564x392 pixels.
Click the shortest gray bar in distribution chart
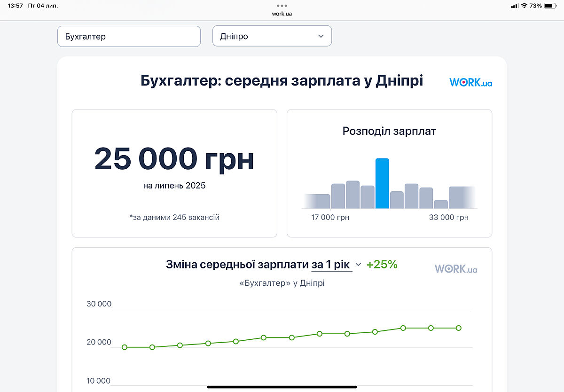tap(440, 204)
